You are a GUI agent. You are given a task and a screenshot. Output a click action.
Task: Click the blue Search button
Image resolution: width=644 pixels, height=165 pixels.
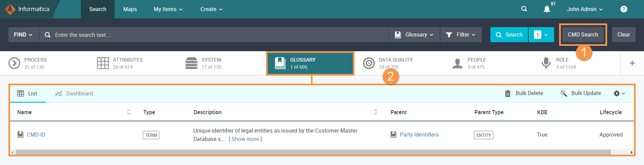pos(509,34)
